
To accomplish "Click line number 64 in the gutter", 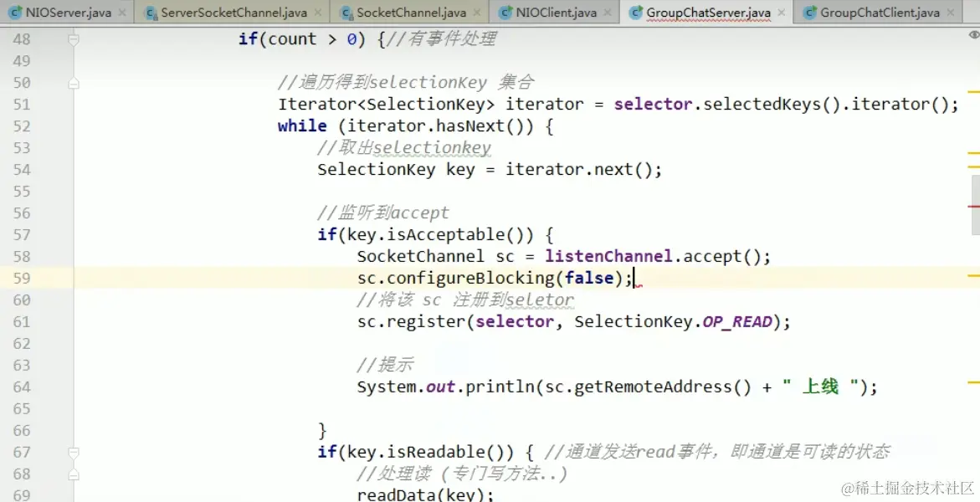I will 21,387.
